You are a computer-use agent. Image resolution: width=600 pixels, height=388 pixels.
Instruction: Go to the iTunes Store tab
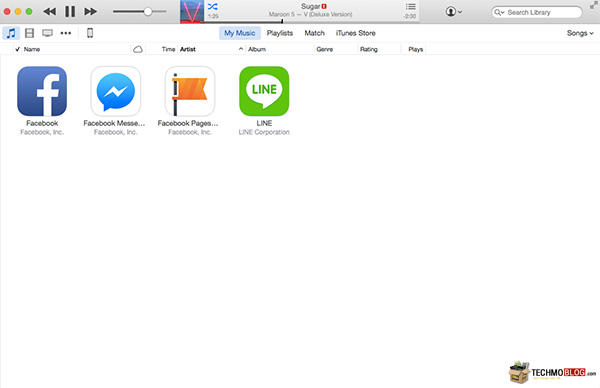pyautogui.click(x=355, y=33)
